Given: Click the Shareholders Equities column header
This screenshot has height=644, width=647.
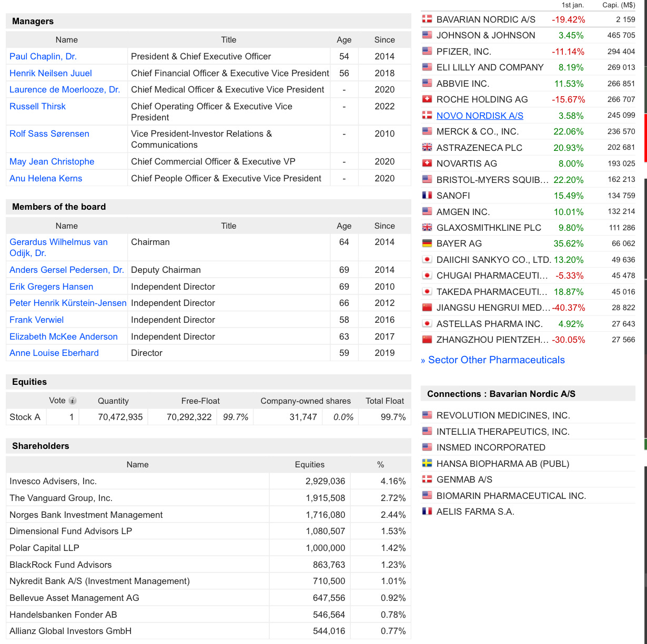Looking at the screenshot, I should [310, 465].
